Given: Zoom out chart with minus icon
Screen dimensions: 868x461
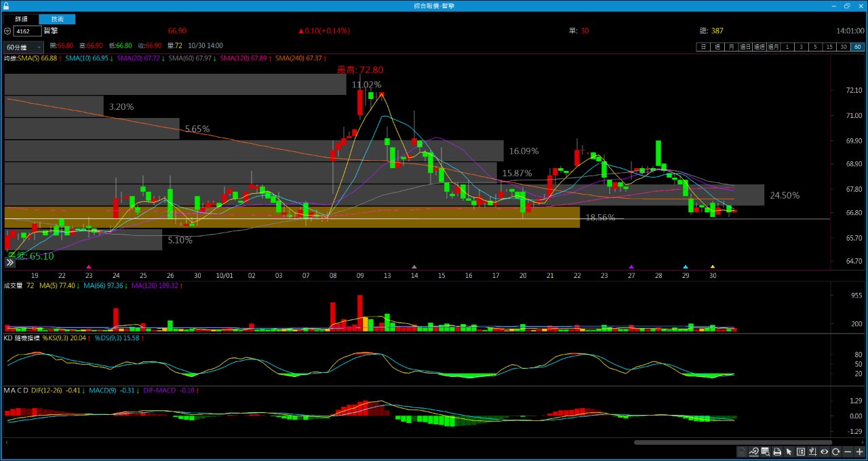Looking at the screenshot, I should (x=848, y=452).
